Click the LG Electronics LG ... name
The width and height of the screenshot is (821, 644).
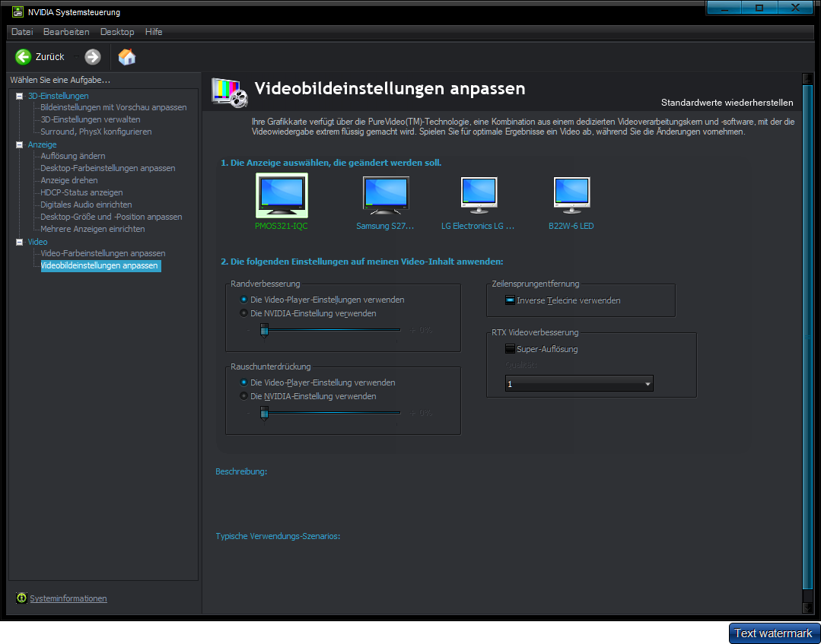pyautogui.click(x=478, y=226)
